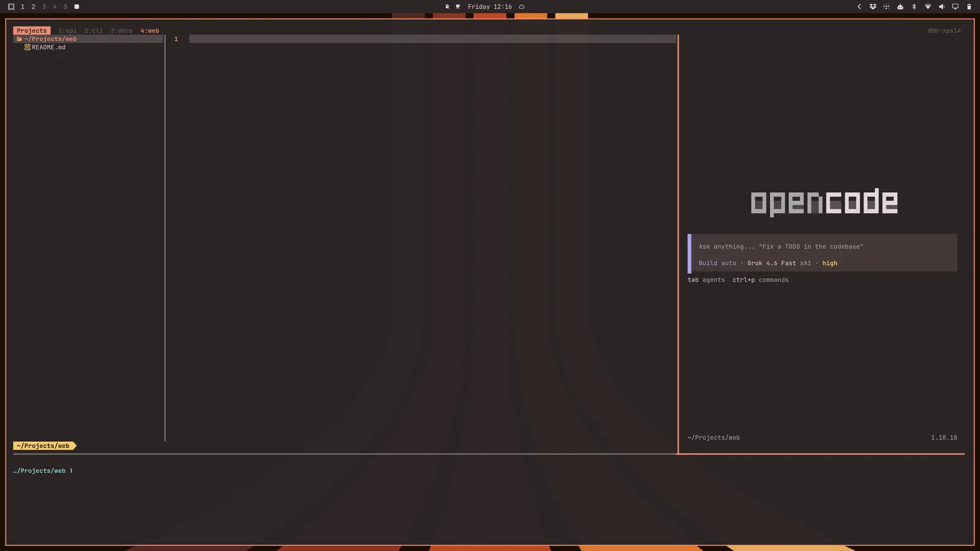The width and height of the screenshot is (980, 551).
Task: Click the high reasoning level label
Action: pos(829,263)
